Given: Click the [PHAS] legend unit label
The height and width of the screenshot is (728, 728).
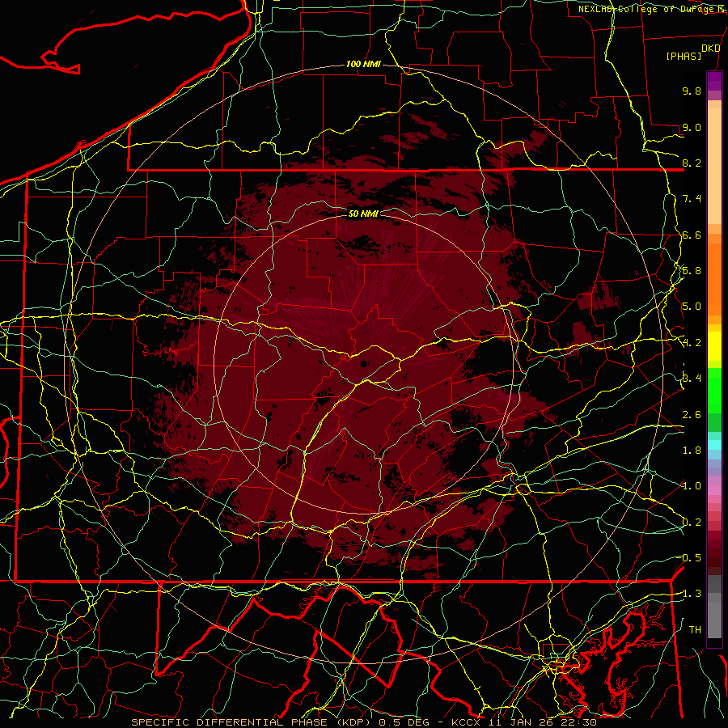Looking at the screenshot, I should click(x=684, y=56).
